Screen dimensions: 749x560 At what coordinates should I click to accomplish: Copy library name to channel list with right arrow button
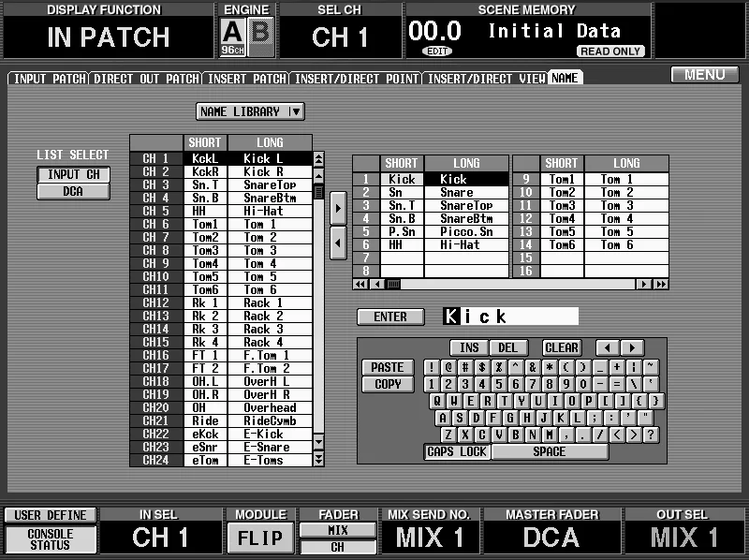tap(338, 208)
